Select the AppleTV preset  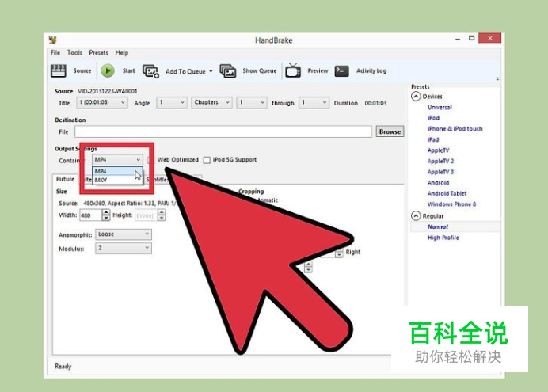438,150
